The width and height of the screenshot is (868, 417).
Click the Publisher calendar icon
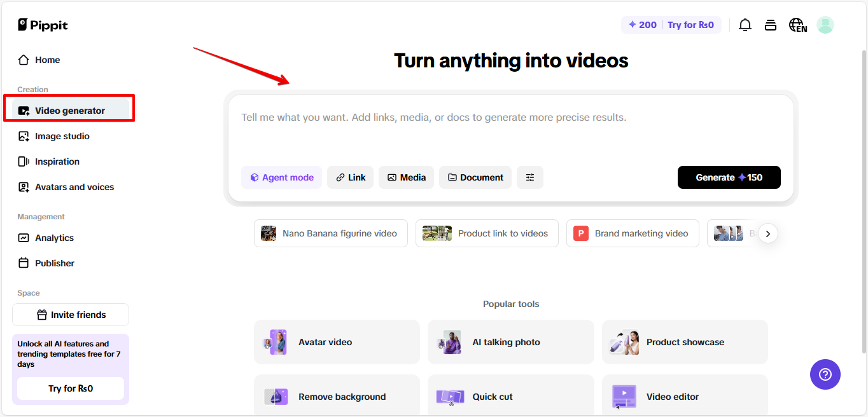pos(24,263)
